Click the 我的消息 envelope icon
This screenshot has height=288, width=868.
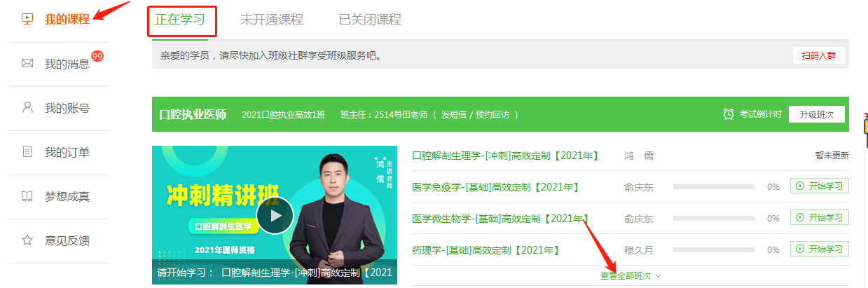point(27,64)
